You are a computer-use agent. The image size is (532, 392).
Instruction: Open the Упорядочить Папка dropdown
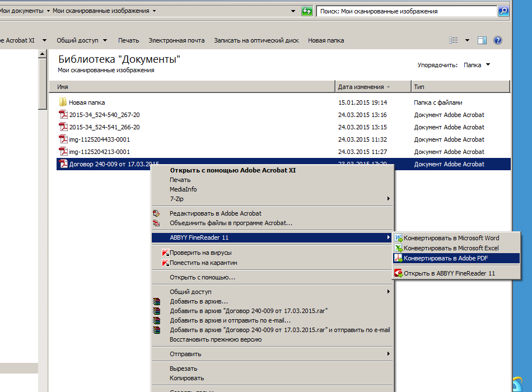point(477,65)
